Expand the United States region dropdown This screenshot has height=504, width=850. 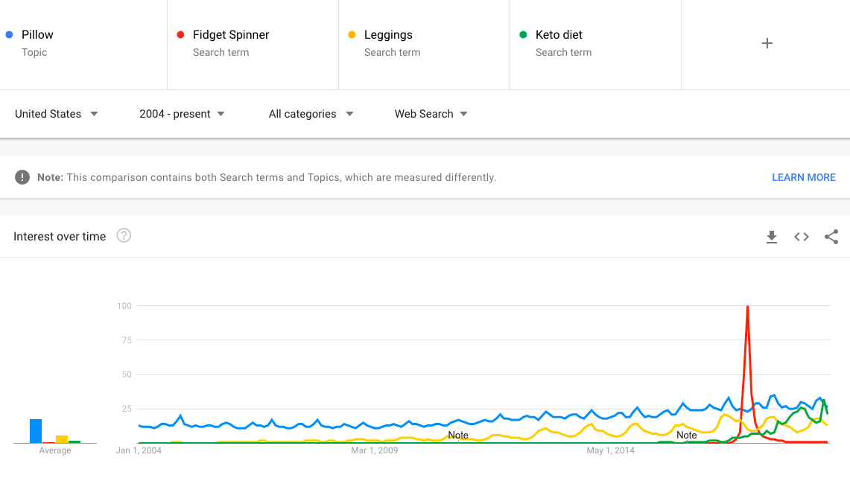point(57,114)
